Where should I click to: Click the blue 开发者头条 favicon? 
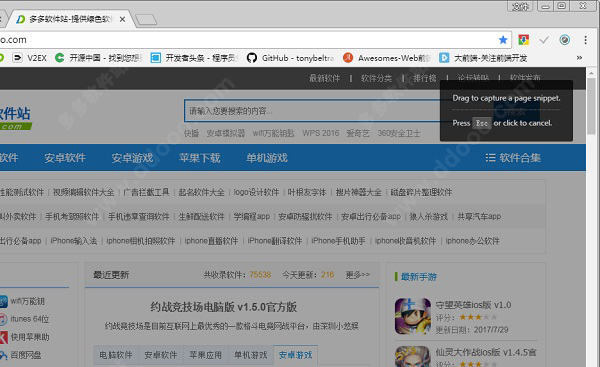click(155, 58)
